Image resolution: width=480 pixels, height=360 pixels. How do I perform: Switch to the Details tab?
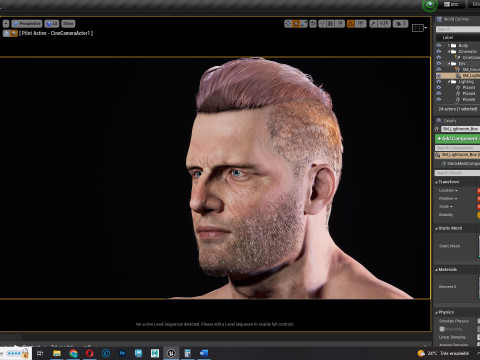click(447, 121)
